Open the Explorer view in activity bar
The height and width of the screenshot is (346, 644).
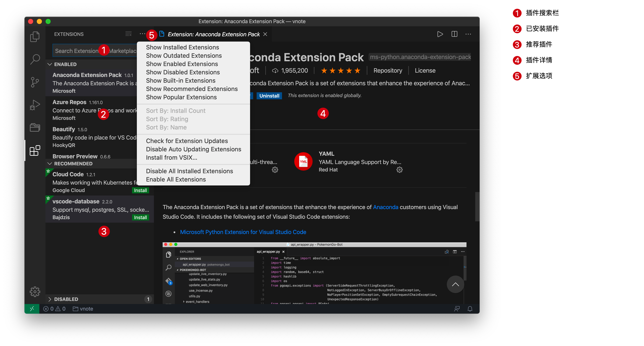(x=35, y=37)
